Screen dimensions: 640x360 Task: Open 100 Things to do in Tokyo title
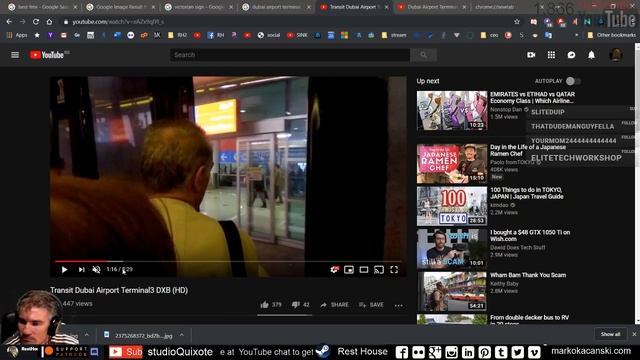click(x=527, y=193)
